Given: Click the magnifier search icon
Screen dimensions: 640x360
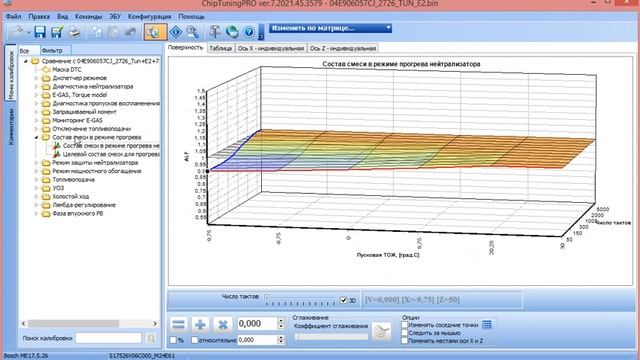Looking at the screenshot, I should point(193,32).
